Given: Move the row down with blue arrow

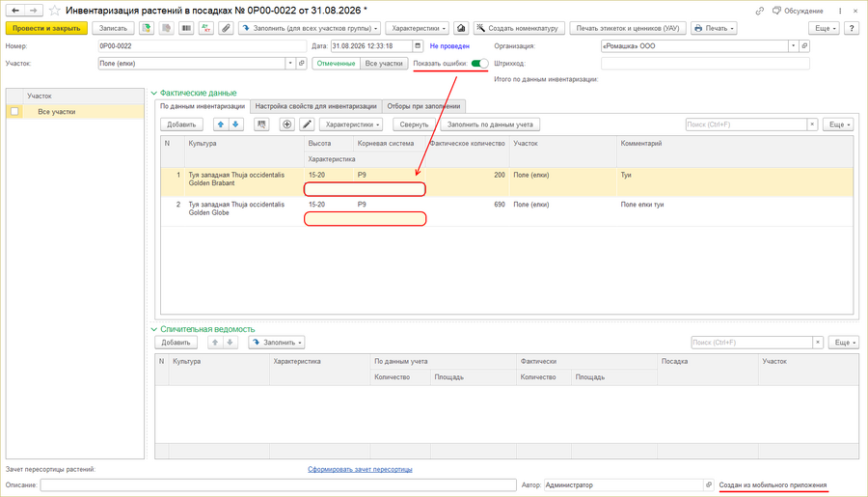Looking at the screenshot, I should 235,124.
